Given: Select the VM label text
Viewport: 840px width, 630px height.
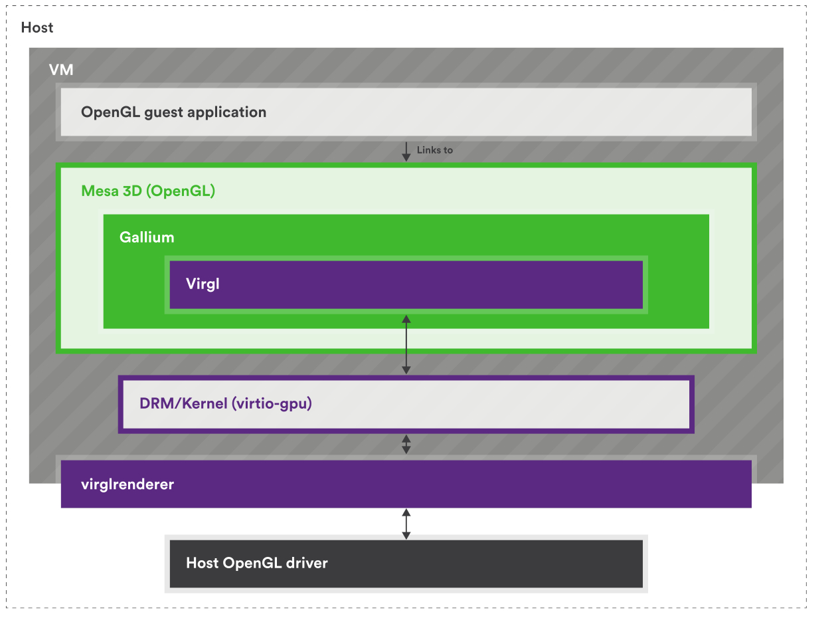Looking at the screenshot, I should tap(61, 70).
